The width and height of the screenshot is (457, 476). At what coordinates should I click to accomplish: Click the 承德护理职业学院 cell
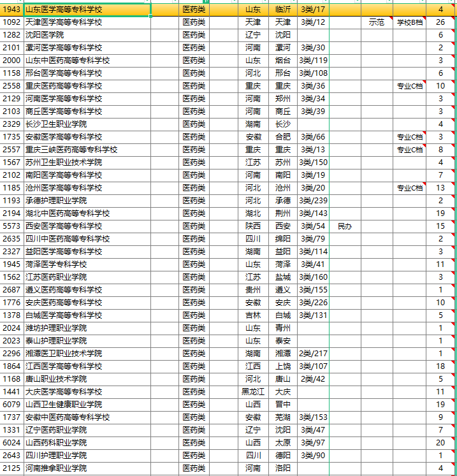pos(87,201)
